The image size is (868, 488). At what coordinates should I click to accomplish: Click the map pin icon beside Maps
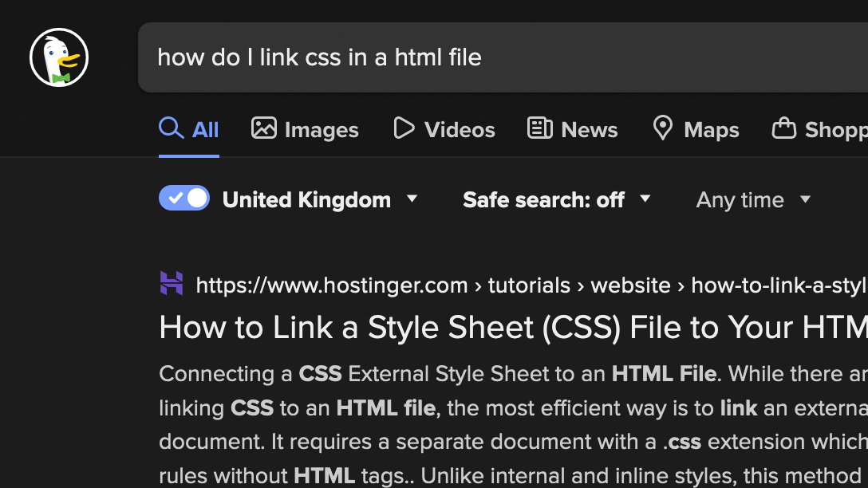click(663, 128)
